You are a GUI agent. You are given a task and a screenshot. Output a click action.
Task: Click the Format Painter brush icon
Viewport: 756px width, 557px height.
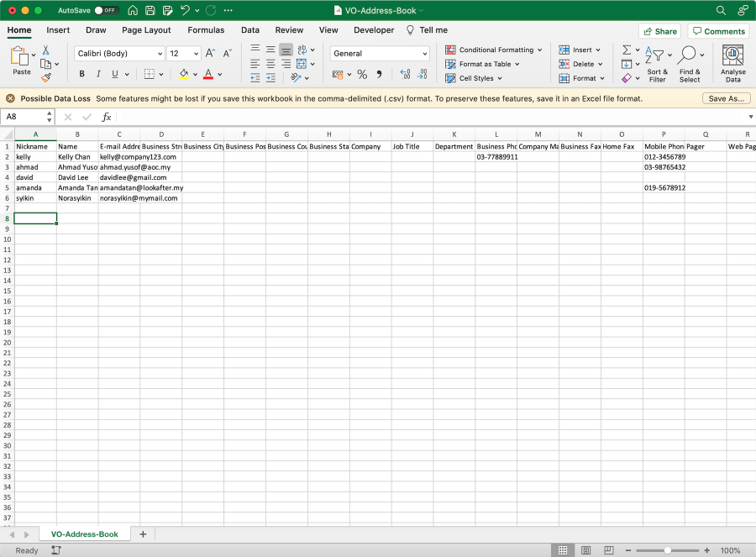pyautogui.click(x=46, y=78)
